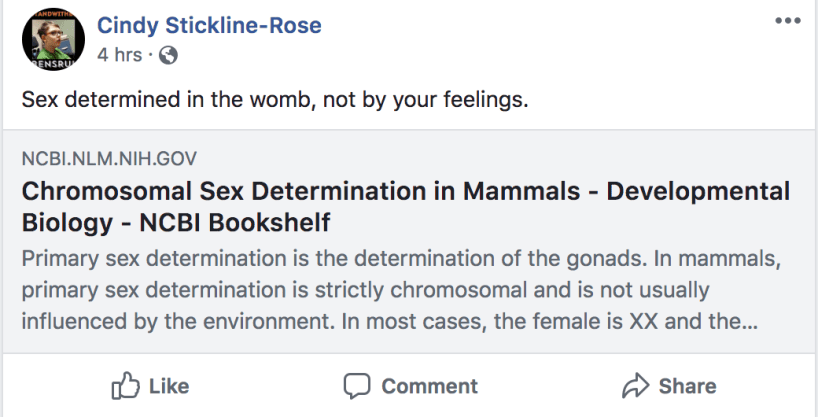Click the NCBI.NLM.NIH.GOV domain label

[109, 158]
